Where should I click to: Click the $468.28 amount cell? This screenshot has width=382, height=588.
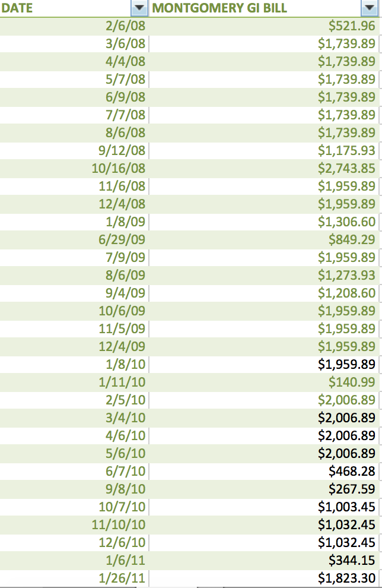352,471
